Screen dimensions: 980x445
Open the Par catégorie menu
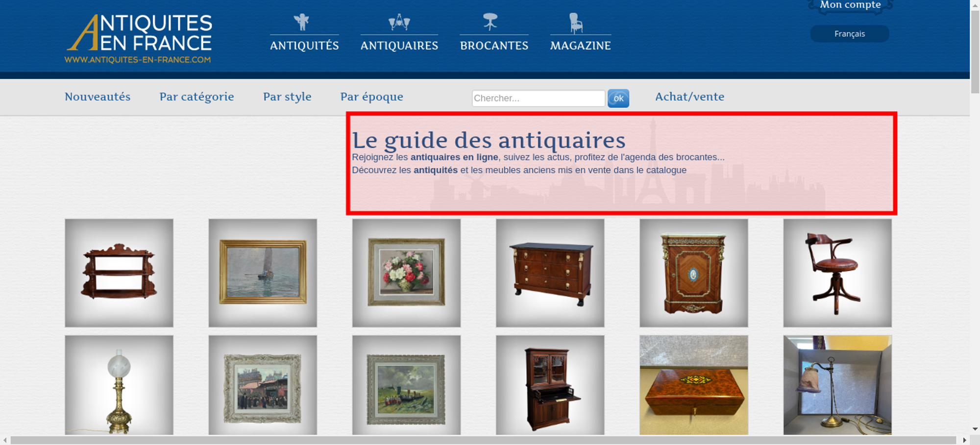tap(196, 97)
